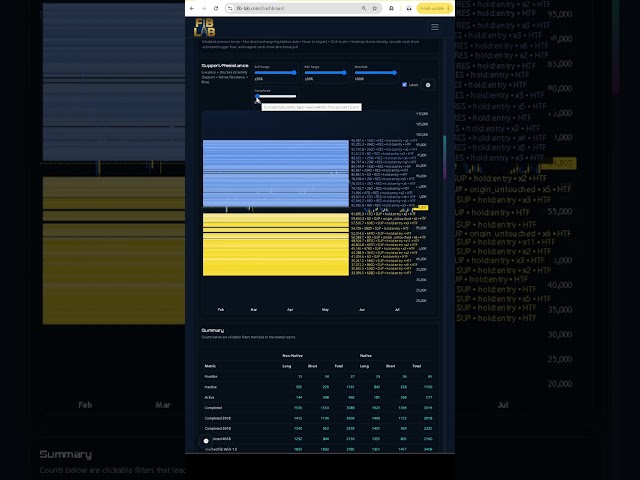Click the Native group header
This screenshot has width=640, height=480.
pyautogui.click(x=366, y=356)
